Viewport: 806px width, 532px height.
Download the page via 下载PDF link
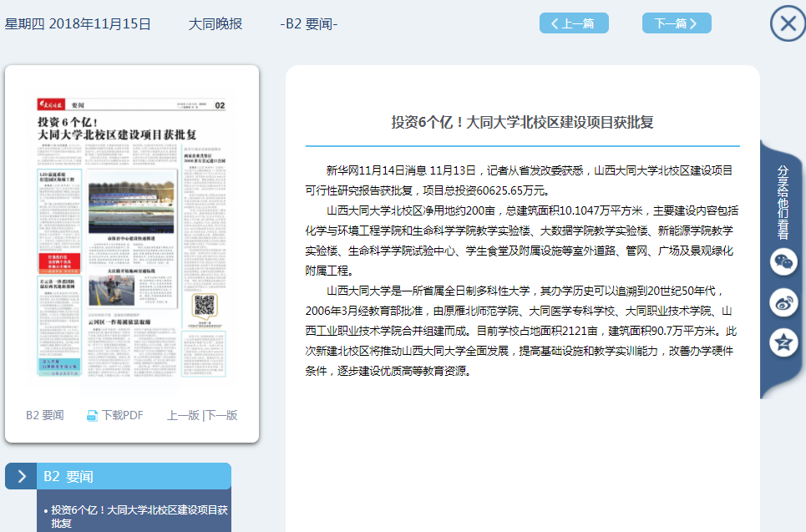[x=122, y=415]
